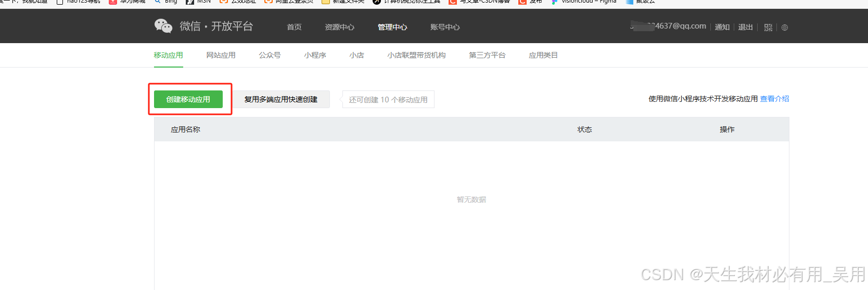Click the 还可创建 10 个移动应用 notice
Image resolution: width=868 pixels, height=290 pixels.
pyautogui.click(x=388, y=99)
